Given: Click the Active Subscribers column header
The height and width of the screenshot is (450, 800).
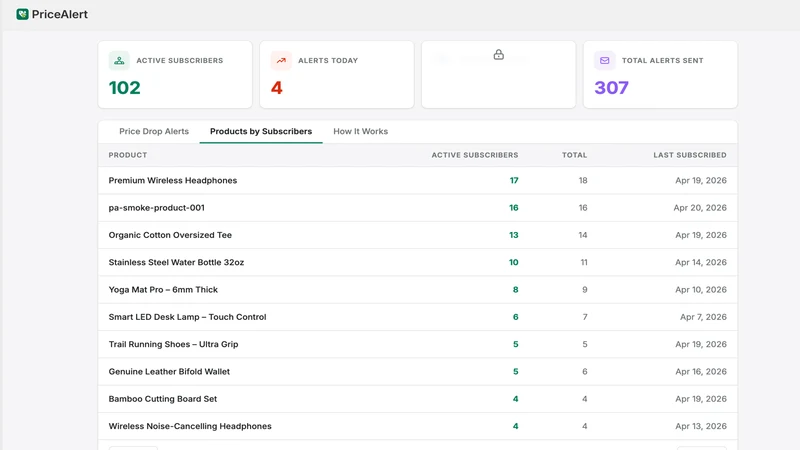Looking at the screenshot, I should pos(474,155).
